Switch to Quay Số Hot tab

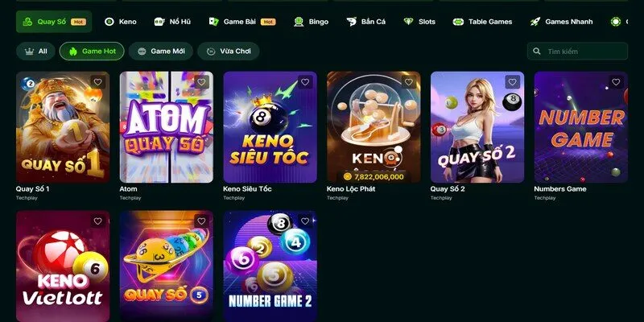[x=54, y=22]
